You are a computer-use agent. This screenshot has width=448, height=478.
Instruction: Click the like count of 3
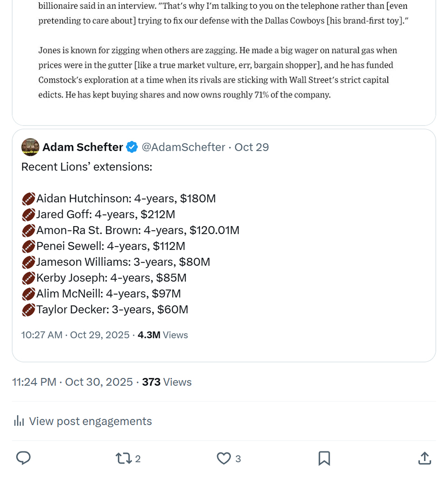238,459
